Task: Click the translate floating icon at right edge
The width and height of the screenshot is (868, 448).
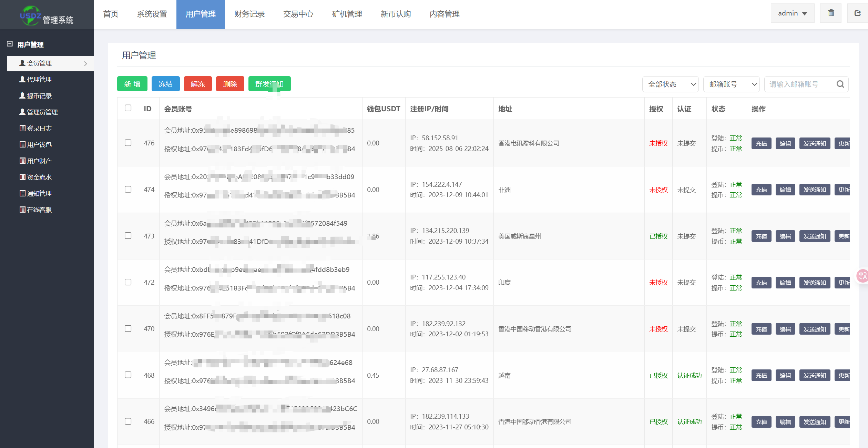Action: pos(862,275)
